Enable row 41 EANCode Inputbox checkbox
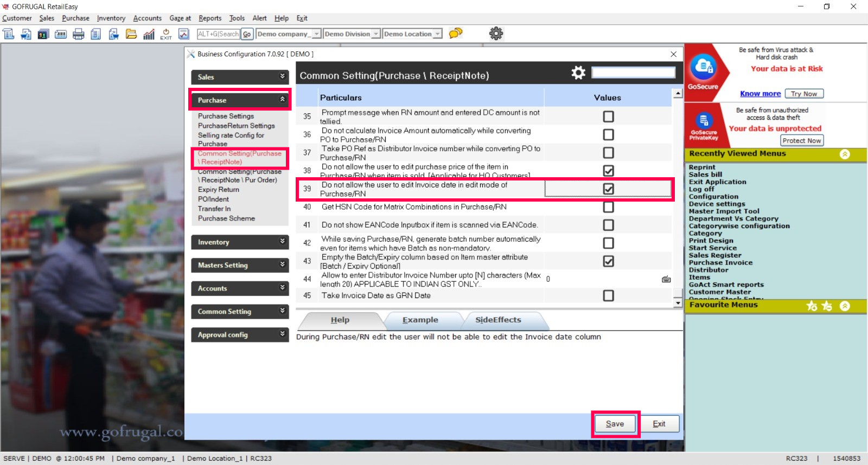The image size is (868, 465). (x=609, y=225)
